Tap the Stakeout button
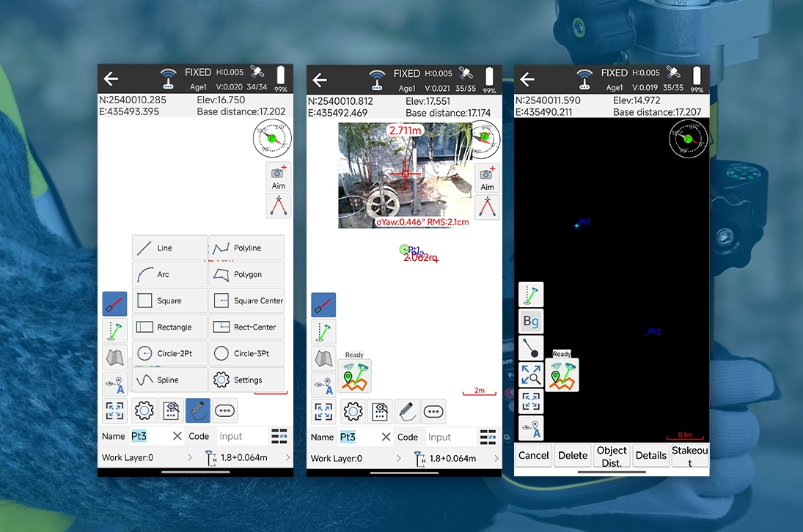The height and width of the screenshot is (532, 803). [689, 456]
